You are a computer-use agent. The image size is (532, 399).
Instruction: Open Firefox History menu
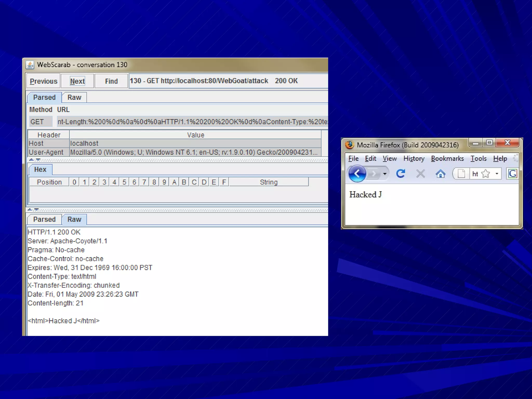pos(414,158)
